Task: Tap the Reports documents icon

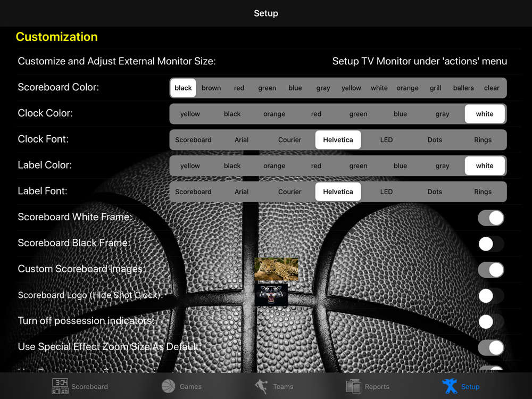Action: [x=353, y=386]
